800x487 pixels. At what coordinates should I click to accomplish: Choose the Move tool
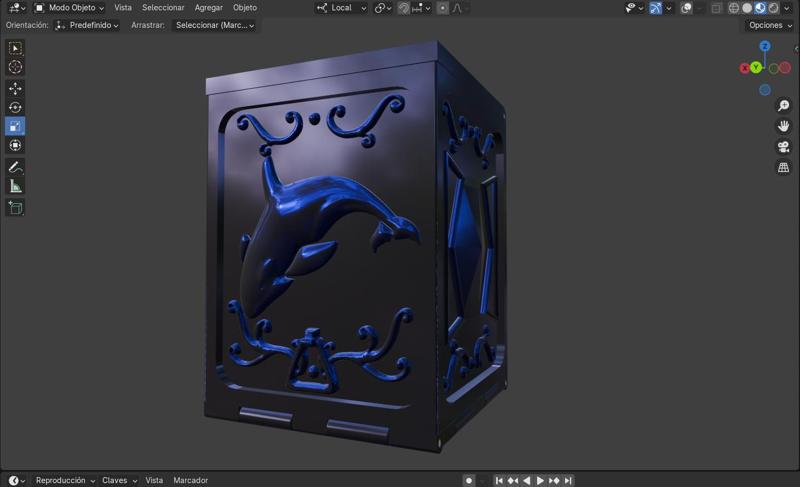click(15, 88)
